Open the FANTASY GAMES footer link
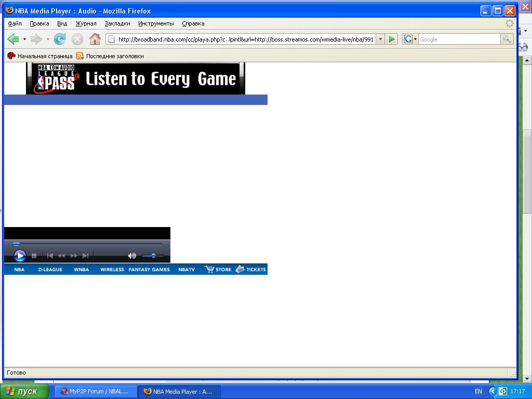The width and height of the screenshot is (532, 399). (x=149, y=270)
